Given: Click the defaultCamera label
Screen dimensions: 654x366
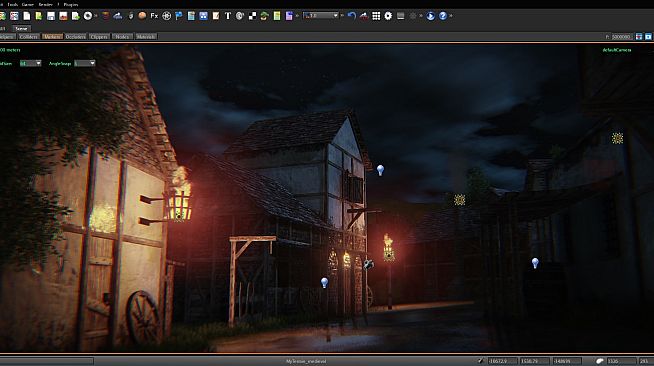Looking at the screenshot, I should [617, 50].
